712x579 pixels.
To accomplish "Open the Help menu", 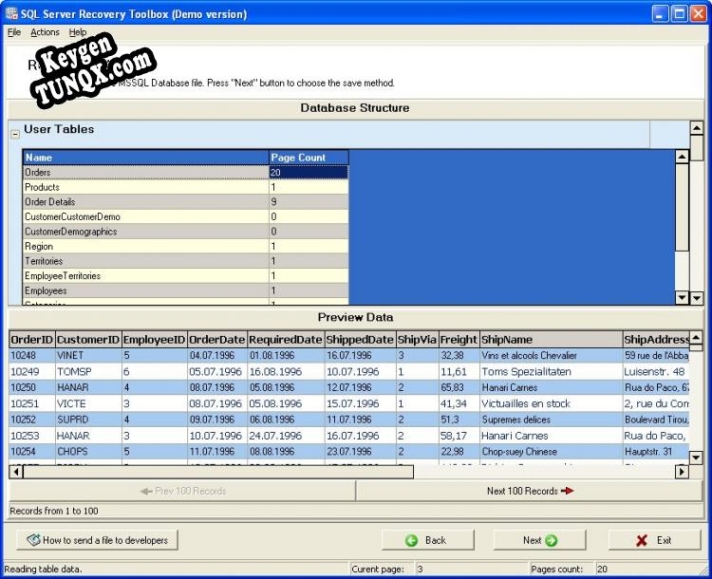I will tap(78, 32).
